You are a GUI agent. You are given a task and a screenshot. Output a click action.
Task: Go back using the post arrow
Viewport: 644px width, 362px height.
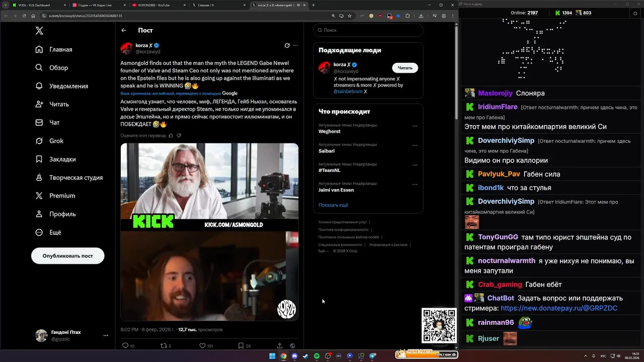click(x=124, y=30)
